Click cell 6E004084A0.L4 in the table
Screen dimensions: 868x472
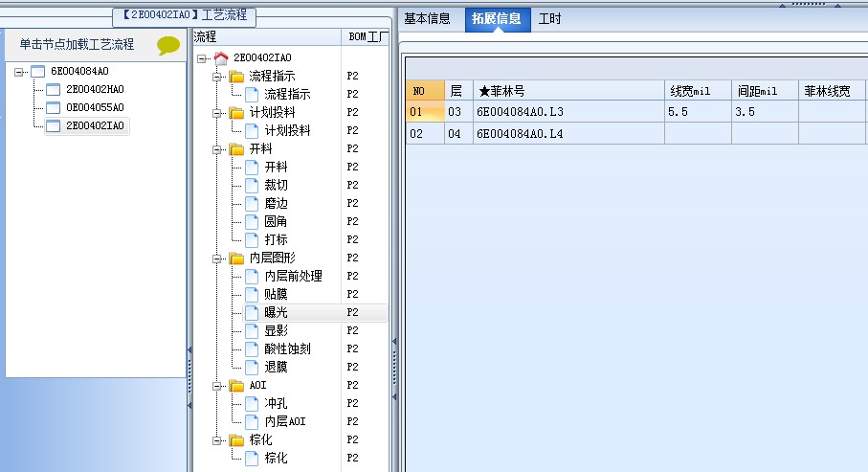[x=569, y=134]
